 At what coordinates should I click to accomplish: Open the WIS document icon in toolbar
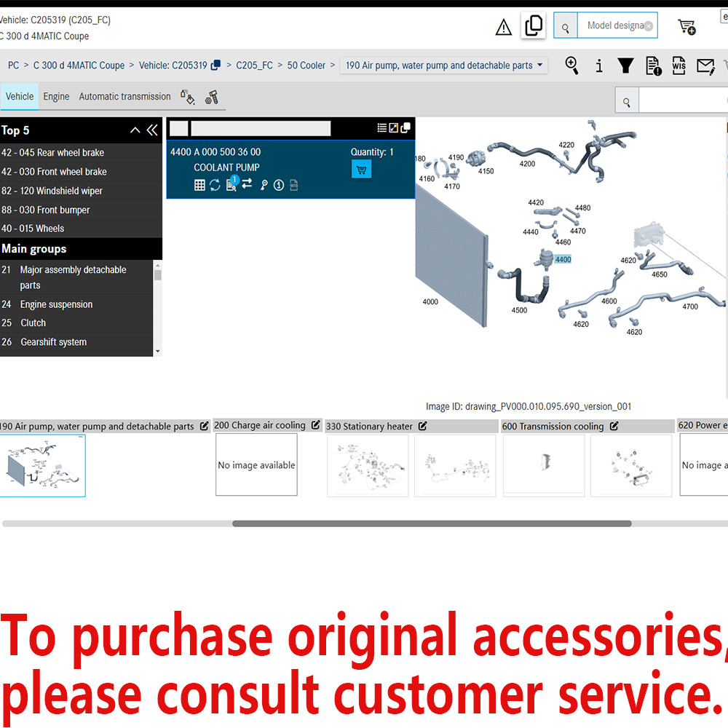(x=678, y=66)
